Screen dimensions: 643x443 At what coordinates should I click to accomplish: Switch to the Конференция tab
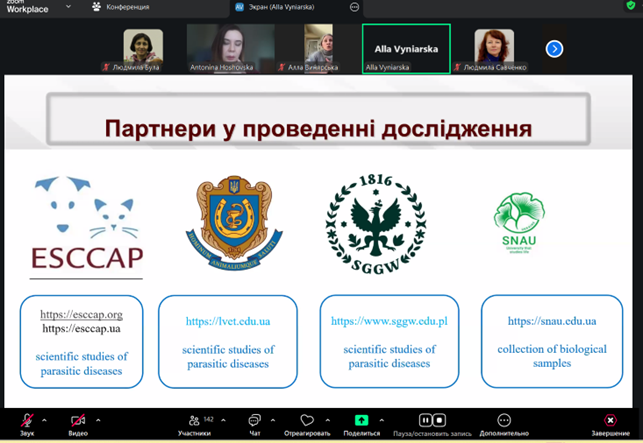(122, 6)
